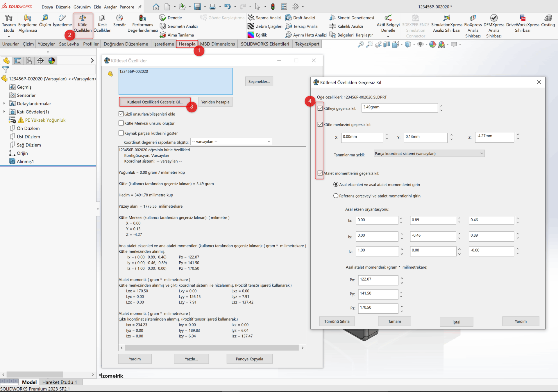
Task: Uncheck Kütleyi geçersiz kıl
Action: 320,108
